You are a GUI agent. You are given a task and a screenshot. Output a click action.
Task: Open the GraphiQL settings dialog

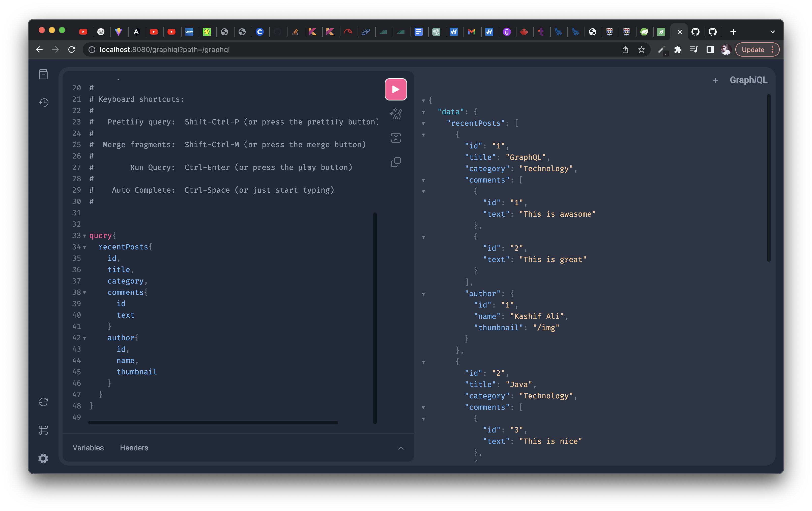(43, 458)
